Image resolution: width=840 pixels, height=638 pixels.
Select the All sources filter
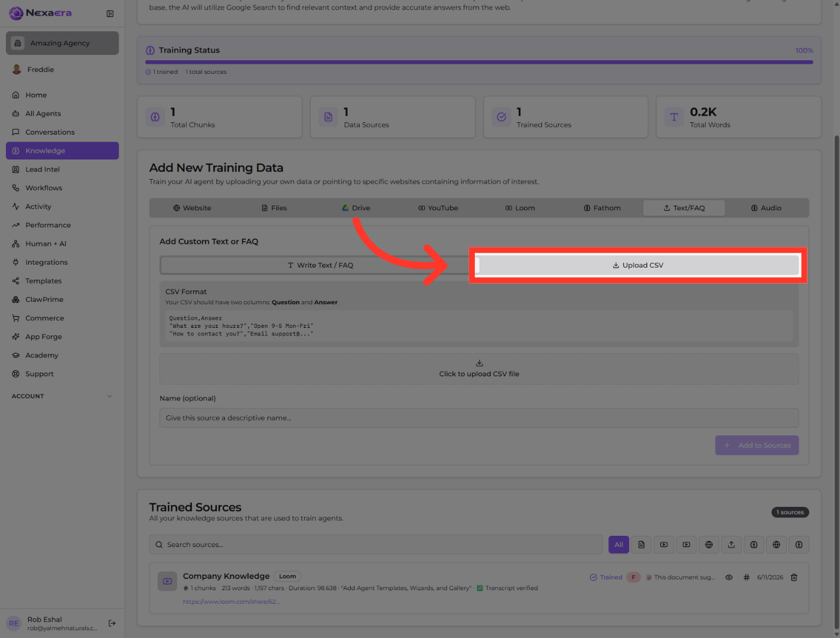click(618, 545)
